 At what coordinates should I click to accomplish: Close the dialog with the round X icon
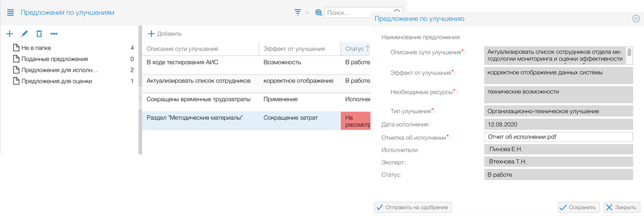tap(636, 19)
